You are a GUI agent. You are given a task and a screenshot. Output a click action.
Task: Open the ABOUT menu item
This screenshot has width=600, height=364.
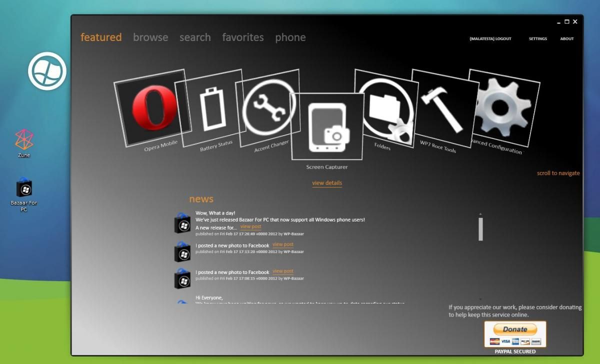click(x=566, y=38)
